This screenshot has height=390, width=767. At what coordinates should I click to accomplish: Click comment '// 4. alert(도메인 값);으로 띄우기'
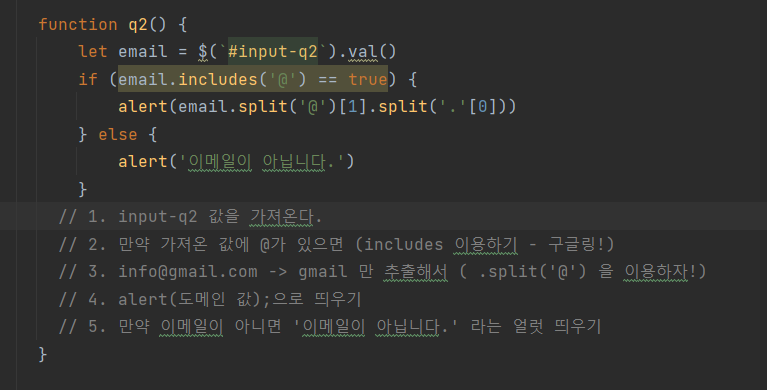(210, 299)
